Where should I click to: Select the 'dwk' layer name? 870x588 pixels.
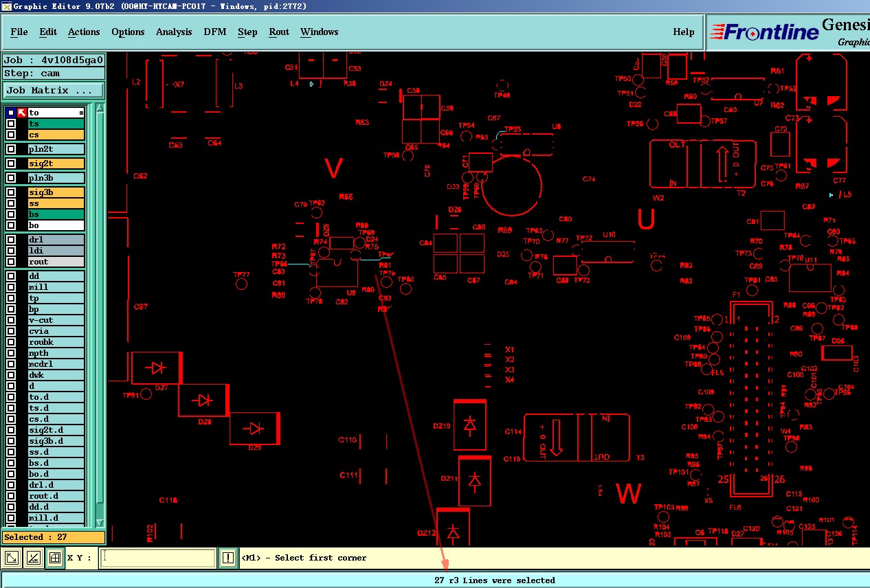click(x=56, y=375)
